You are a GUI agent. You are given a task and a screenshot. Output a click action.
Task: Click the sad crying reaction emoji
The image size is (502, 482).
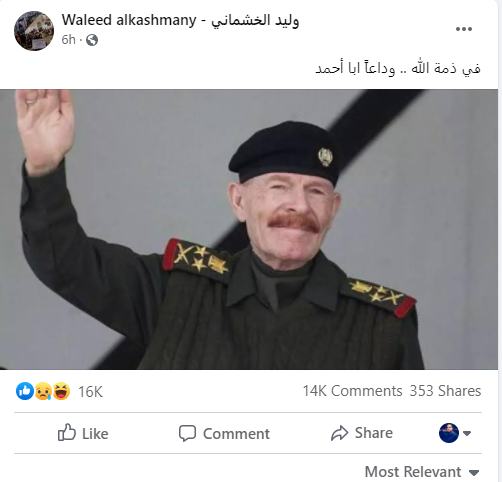click(x=43, y=391)
